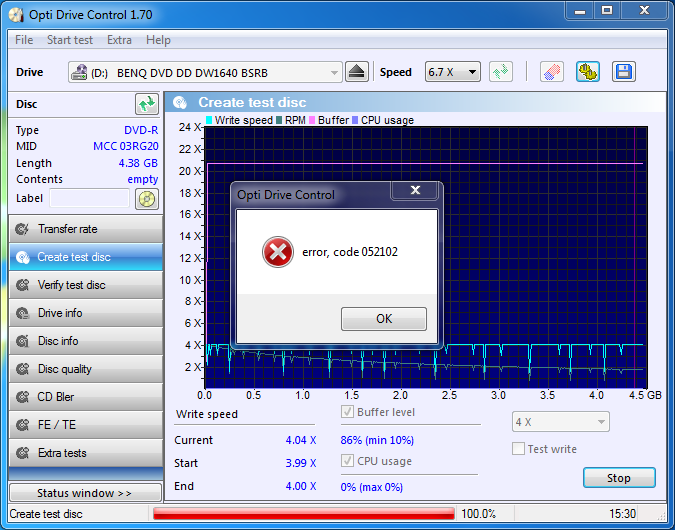Click the blue floppy save icon
Viewport: 675px width, 530px height.
(x=624, y=72)
